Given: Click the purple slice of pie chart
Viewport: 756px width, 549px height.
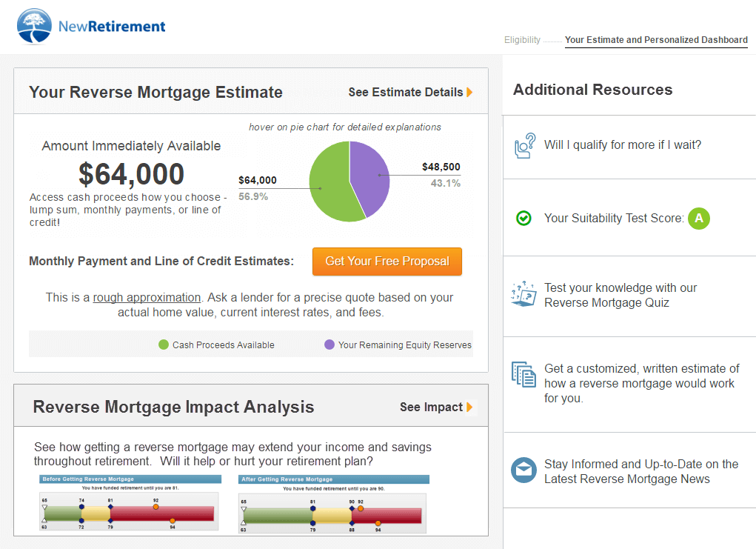Looking at the screenshot, I should pos(370,174).
